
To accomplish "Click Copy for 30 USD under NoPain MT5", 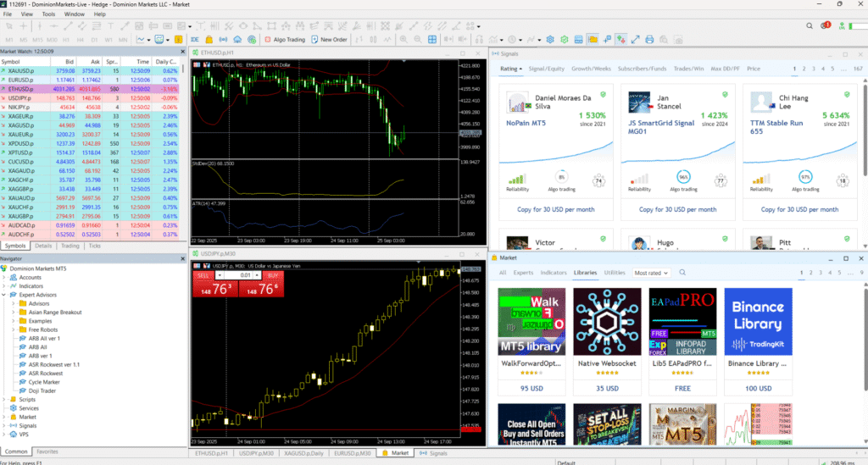I will point(554,208).
